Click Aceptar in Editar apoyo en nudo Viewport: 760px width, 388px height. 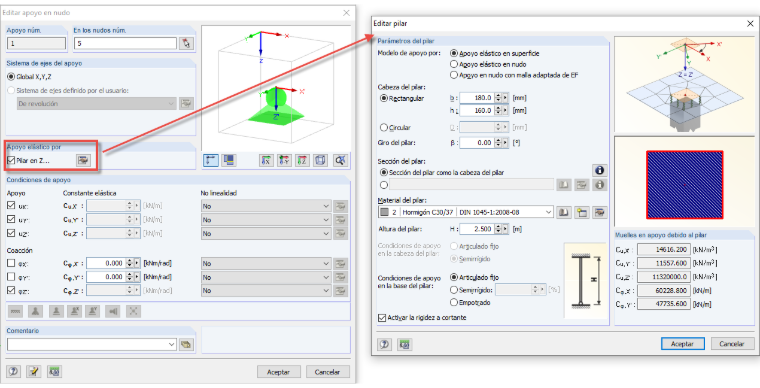(278, 372)
